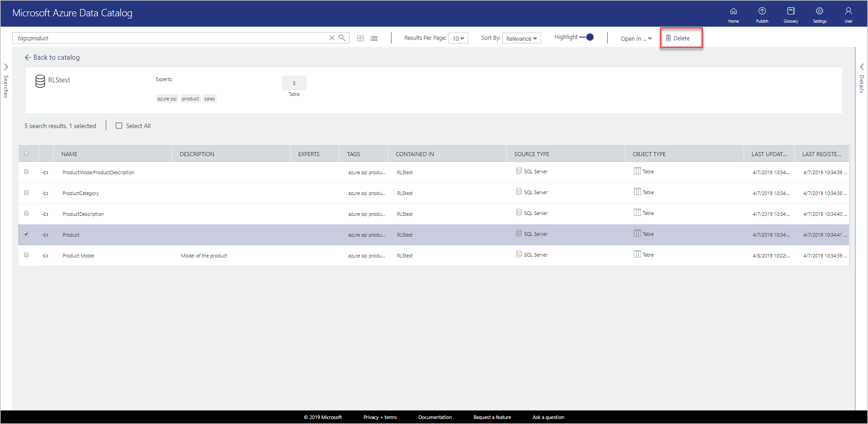Screen dimensions: 868x424
Task: Click the RLStest database icon
Action: 40,81
